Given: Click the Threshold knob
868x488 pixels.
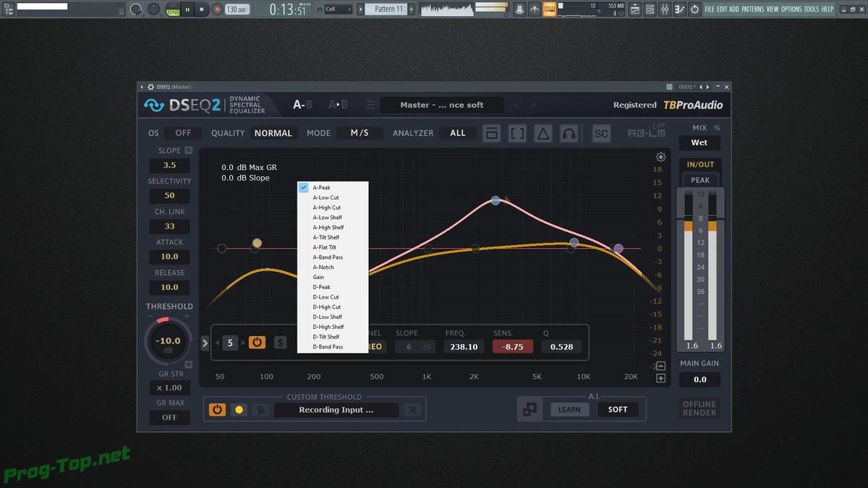Looking at the screenshot, I should tap(169, 341).
